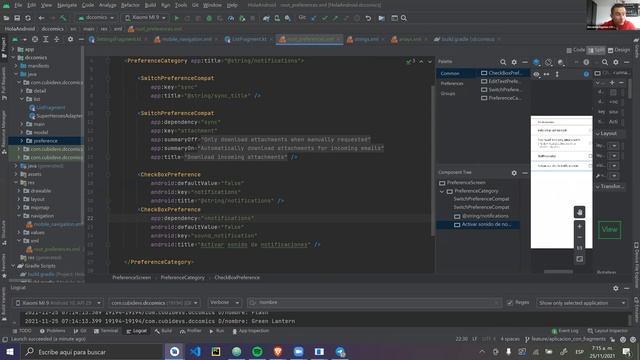
Task: Open Spotify from the Windows taskbar
Action: tap(257, 351)
